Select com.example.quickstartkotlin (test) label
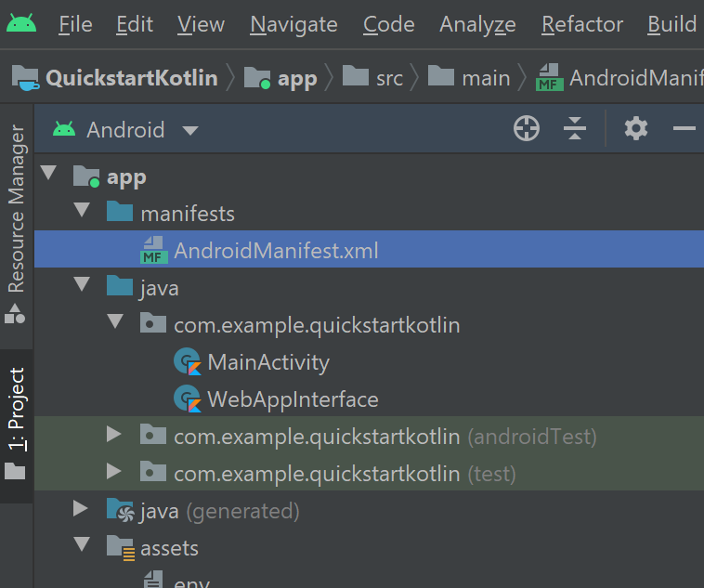Image resolution: width=704 pixels, height=588 pixels. [345, 475]
